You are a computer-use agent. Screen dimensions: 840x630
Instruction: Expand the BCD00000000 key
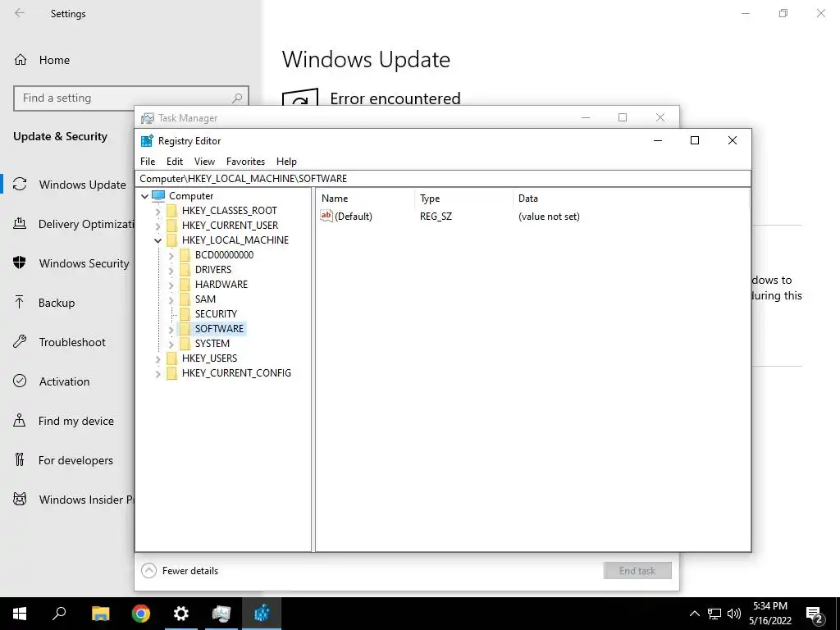click(x=171, y=256)
